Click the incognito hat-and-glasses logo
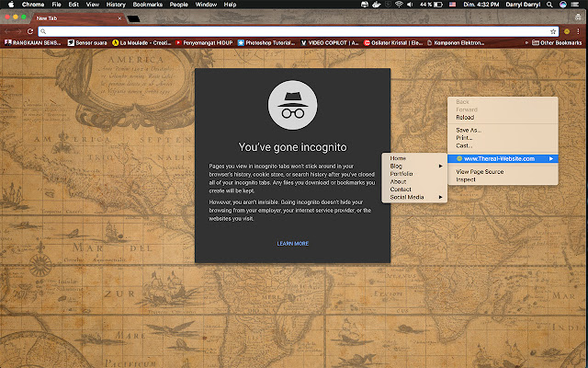Screen dimensions: 588x368 292,105
